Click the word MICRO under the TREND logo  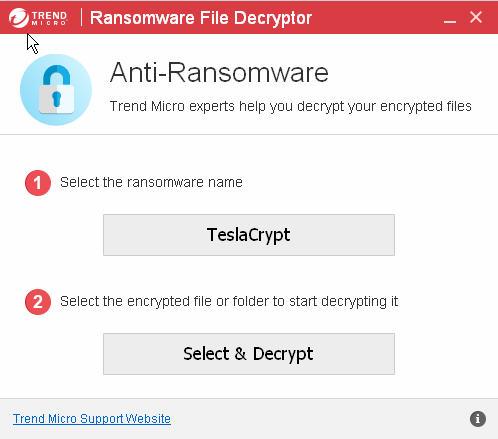pyautogui.click(x=49, y=23)
